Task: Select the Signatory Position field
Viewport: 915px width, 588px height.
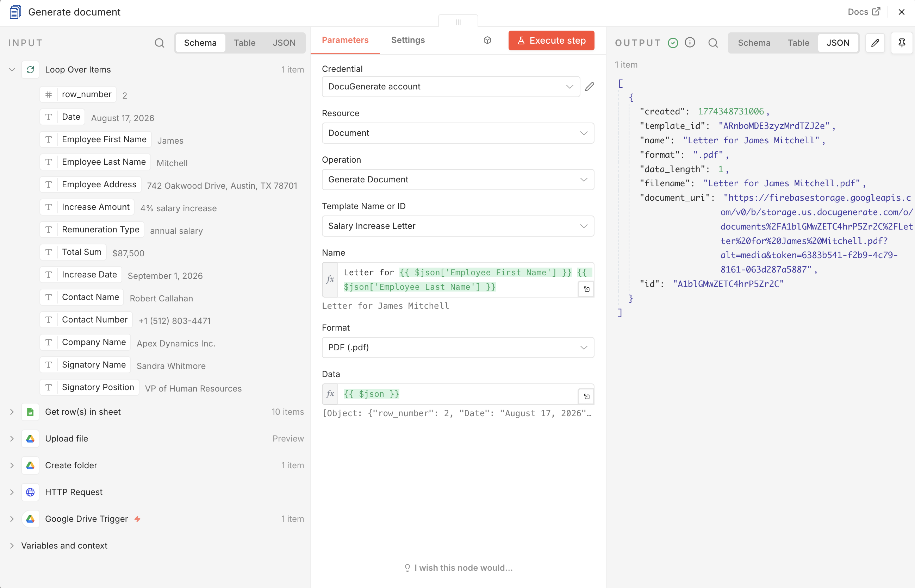Action: (x=89, y=387)
